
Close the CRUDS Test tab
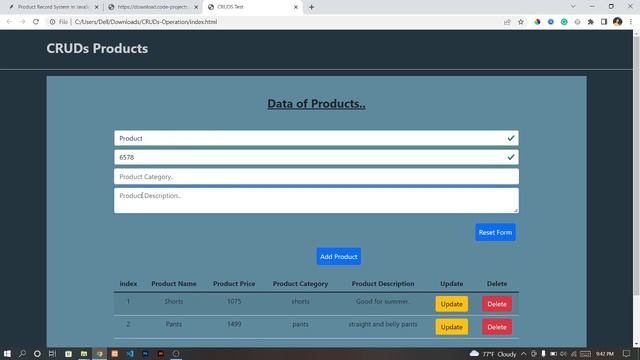pos(296,7)
